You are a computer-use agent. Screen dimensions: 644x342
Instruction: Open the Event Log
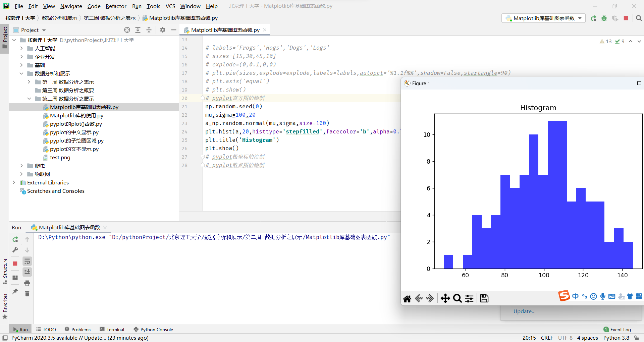click(x=617, y=330)
